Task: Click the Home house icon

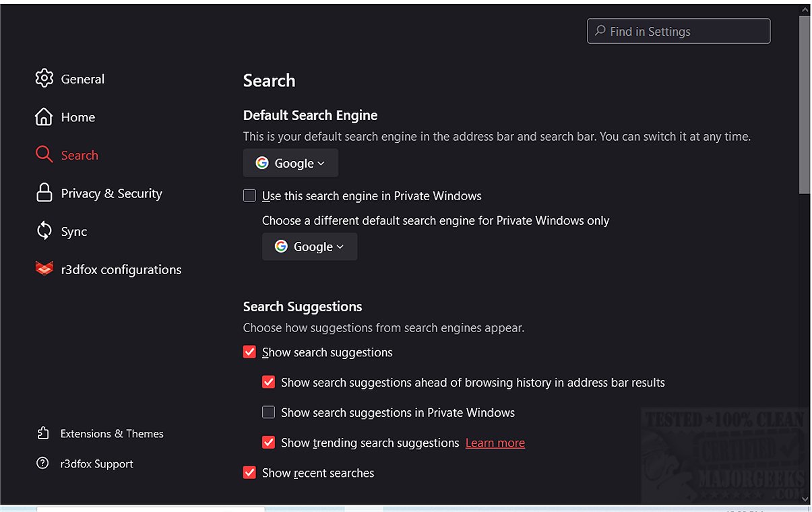Action: (44, 117)
